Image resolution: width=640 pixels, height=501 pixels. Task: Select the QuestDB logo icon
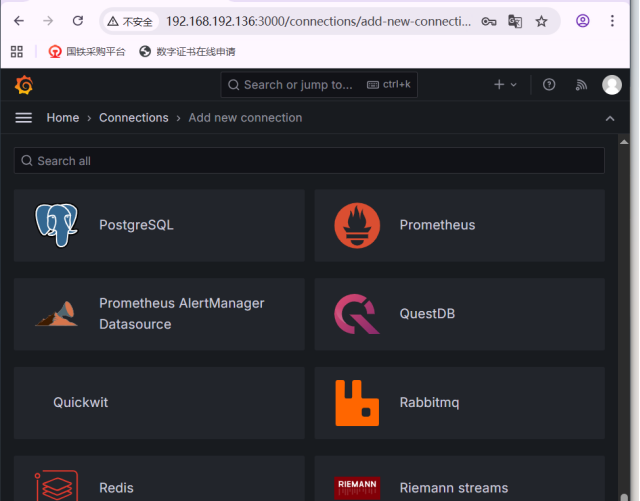click(x=357, y=314)
